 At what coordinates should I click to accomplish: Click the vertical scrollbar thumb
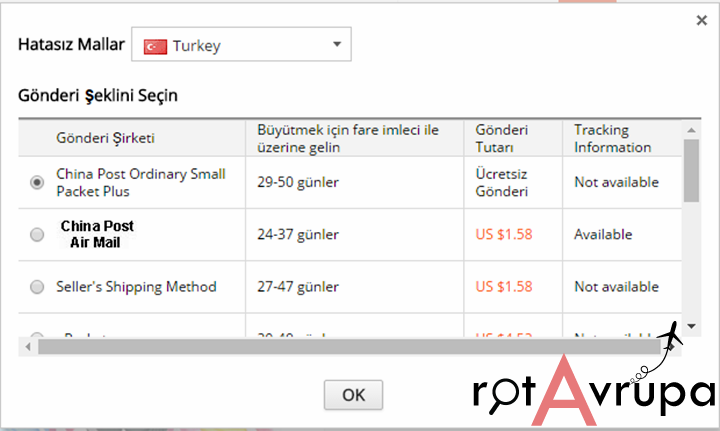[691, 170]
